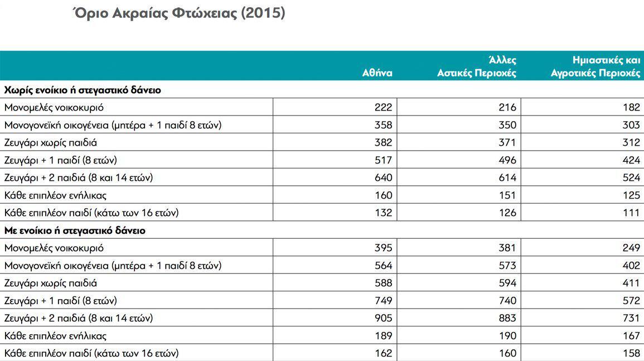Select the cell containing 132
Screen dimensions: 644x361
383,213
